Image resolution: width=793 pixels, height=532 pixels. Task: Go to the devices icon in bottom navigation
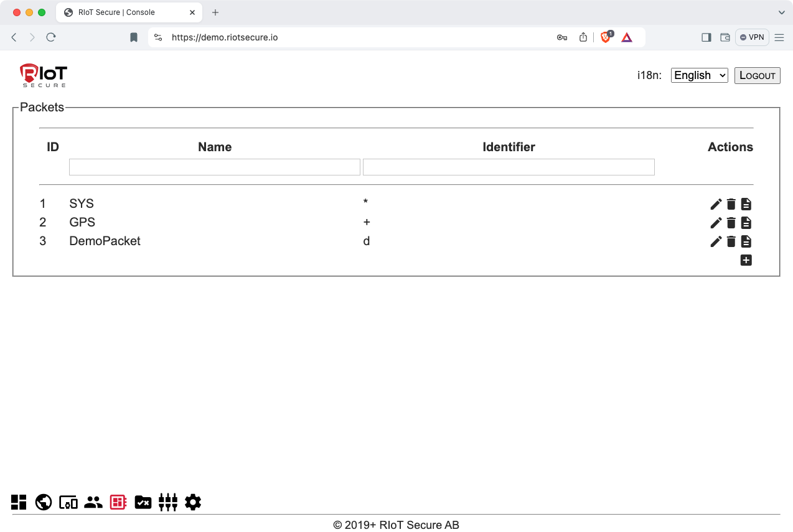pyautogui.click(x=68, y=502)
